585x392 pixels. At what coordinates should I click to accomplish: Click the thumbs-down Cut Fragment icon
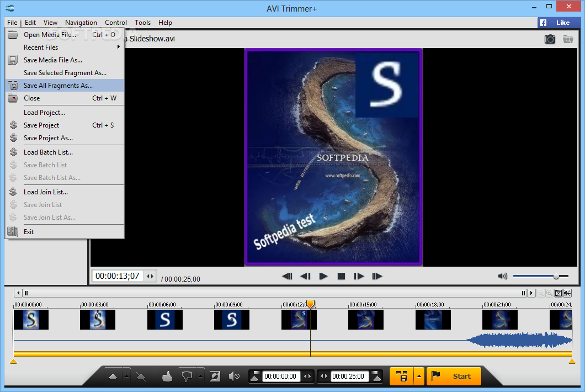click(187, 377)
